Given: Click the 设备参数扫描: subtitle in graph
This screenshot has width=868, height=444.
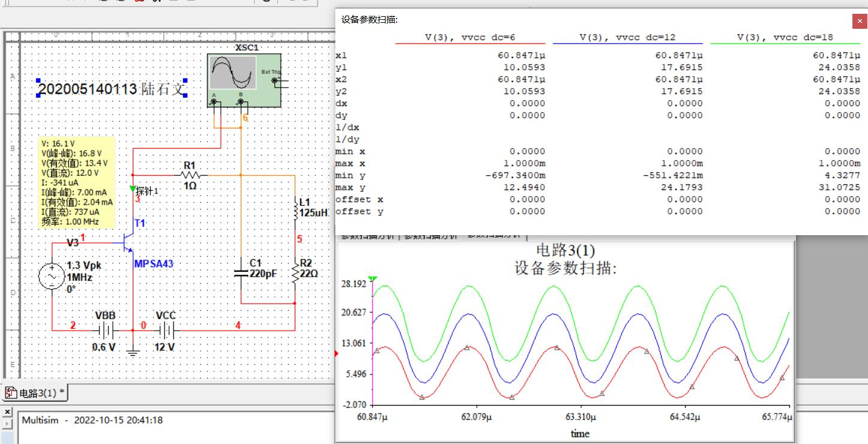Looking at the screenshot, I should click(565, 268).
